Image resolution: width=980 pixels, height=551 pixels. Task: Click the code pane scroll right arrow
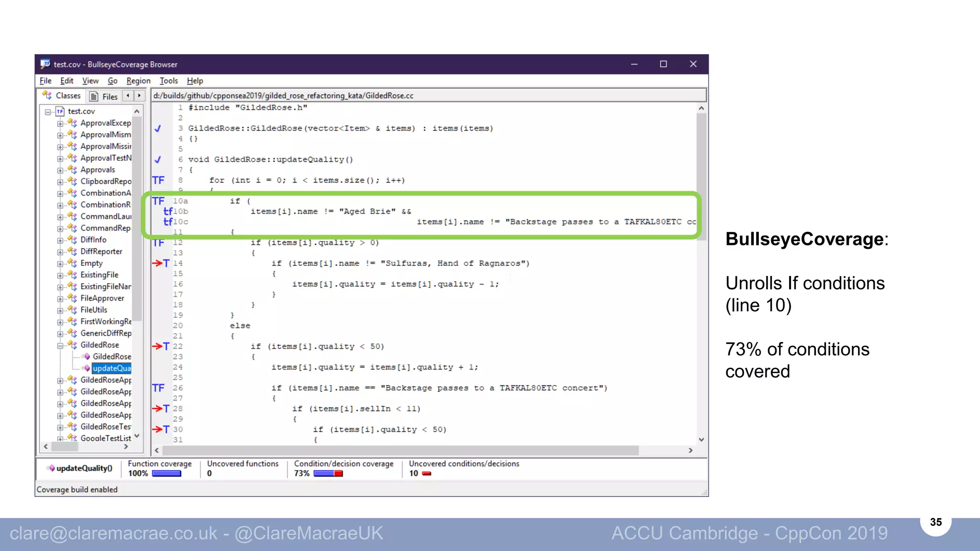(690, 451)
